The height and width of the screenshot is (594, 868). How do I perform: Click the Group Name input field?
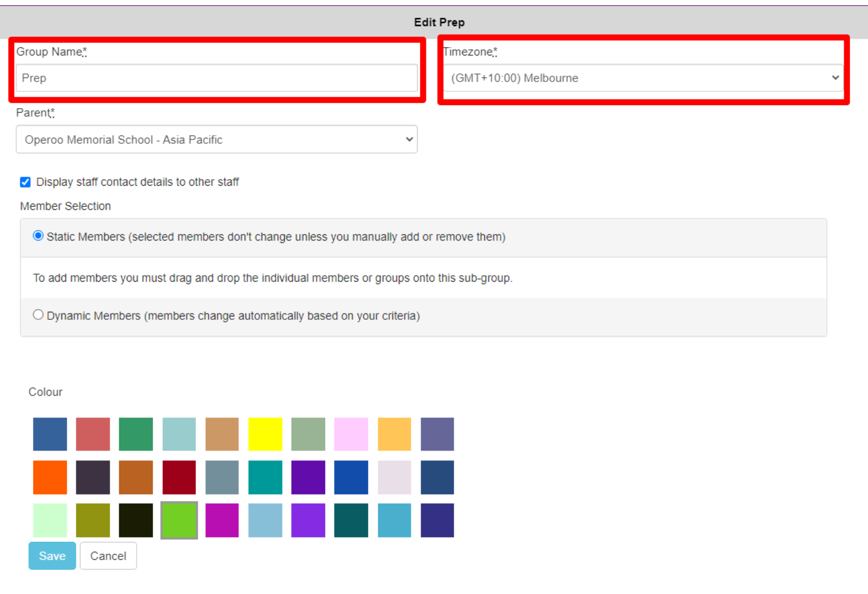[x=216, y=78]
